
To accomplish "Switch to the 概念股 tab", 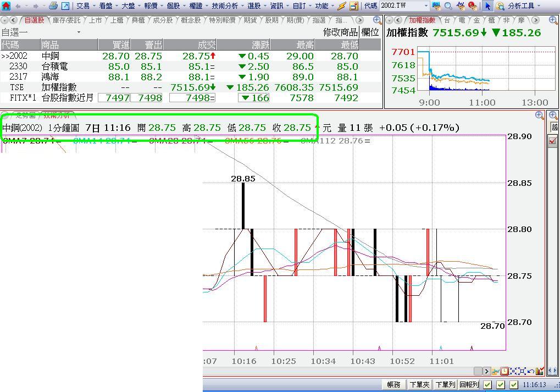I will (191, 20).
